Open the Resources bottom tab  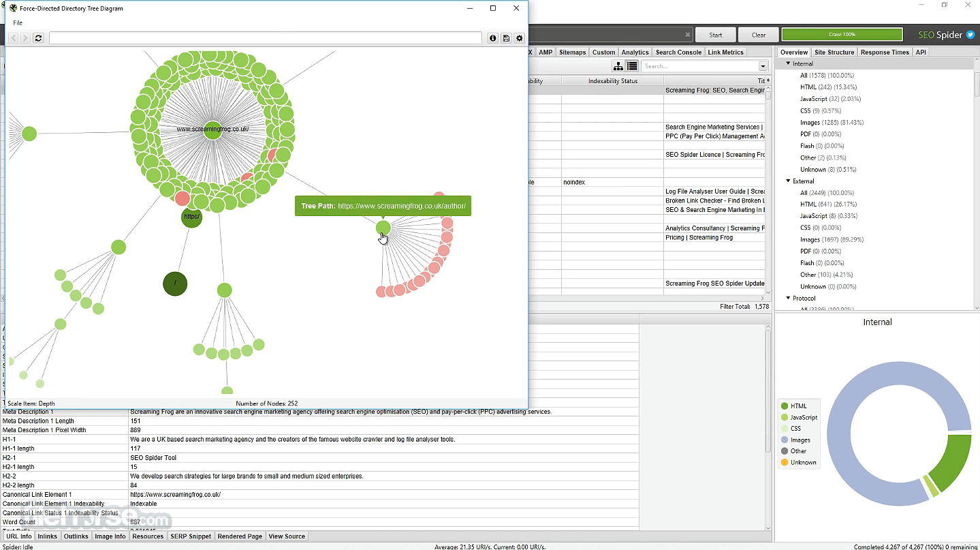(x=148, y=536)
